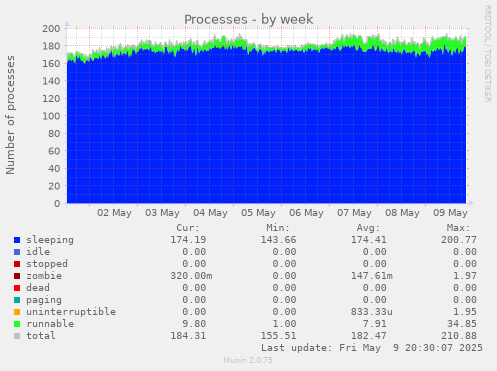Click the 'Number of processes' axis label
This screenshot has width=497, height=371.
tap(10, 115)
